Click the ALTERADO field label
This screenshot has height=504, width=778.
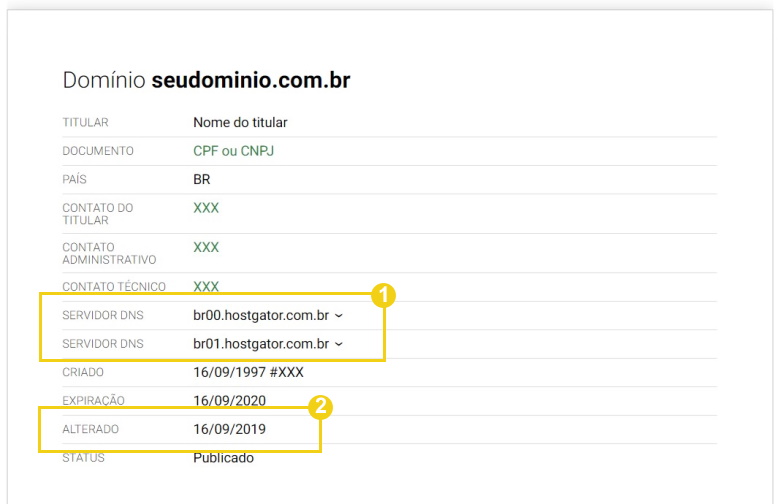click(90, 429)
